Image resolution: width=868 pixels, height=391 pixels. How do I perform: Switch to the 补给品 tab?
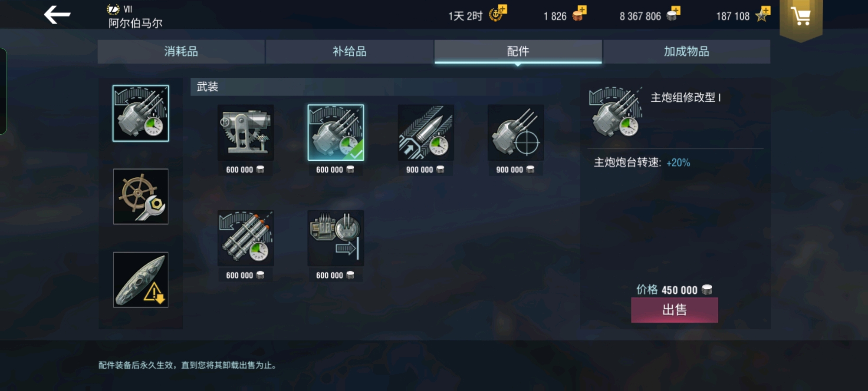[349, 52]
